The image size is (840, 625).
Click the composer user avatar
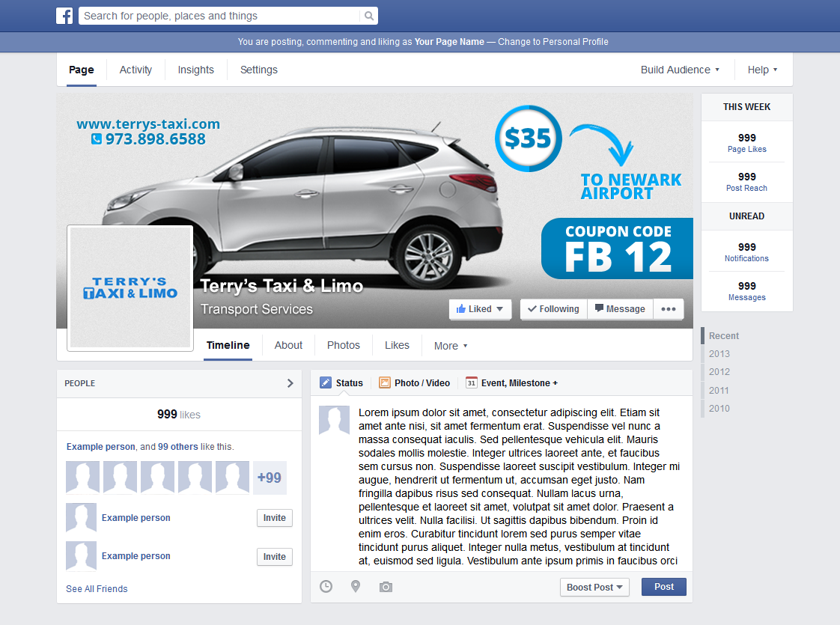point(335,420)
